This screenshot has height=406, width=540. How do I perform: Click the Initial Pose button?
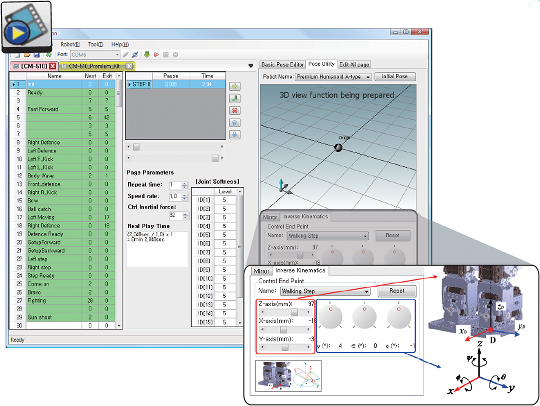(x=395, y=76)
